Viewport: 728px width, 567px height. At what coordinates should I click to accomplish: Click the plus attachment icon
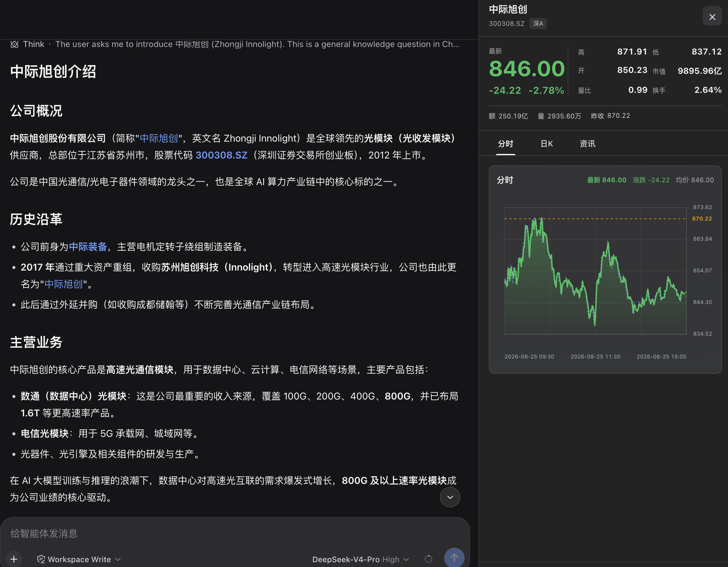(x=14, y=559)
